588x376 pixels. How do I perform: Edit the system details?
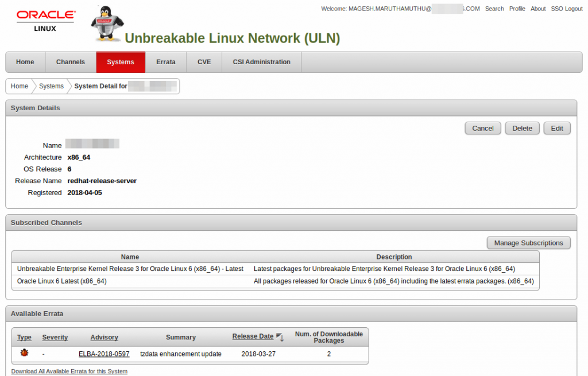pos(556,128)
